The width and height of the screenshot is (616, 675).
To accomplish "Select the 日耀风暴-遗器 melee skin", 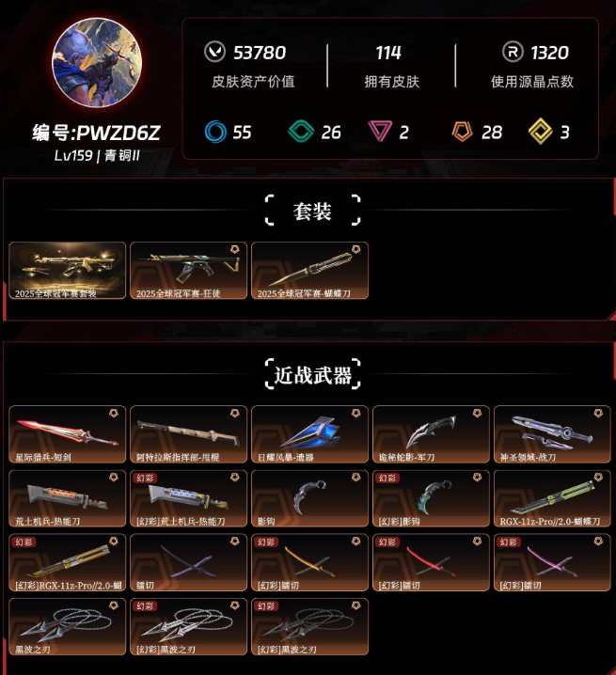I will 309,434.
